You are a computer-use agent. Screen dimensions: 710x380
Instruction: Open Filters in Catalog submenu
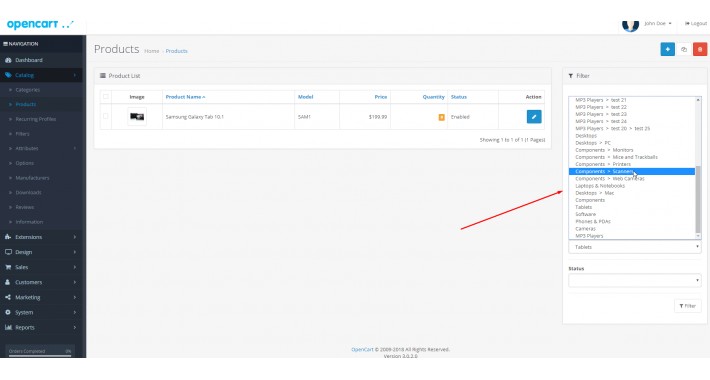(x=22, y=134)
